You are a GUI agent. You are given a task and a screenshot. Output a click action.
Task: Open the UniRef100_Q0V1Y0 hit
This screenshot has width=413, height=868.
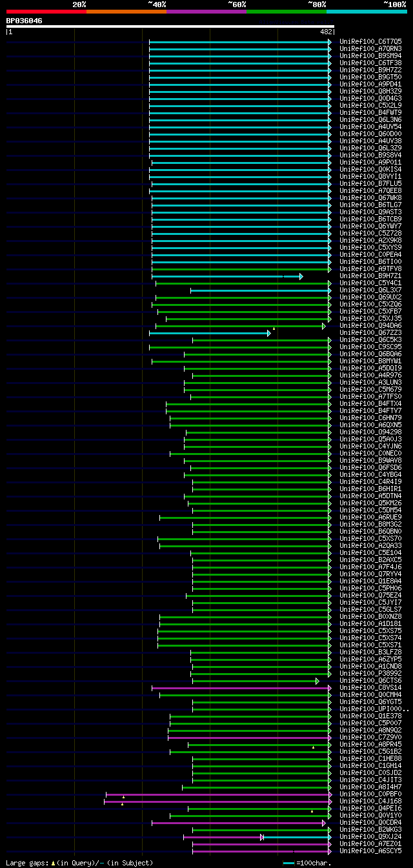point(370,815)
